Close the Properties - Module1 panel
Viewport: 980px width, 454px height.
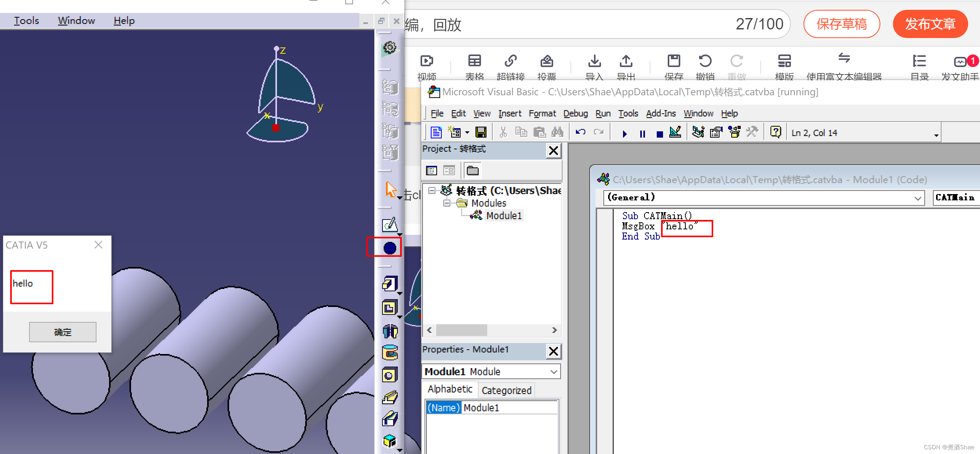point(554,351)
